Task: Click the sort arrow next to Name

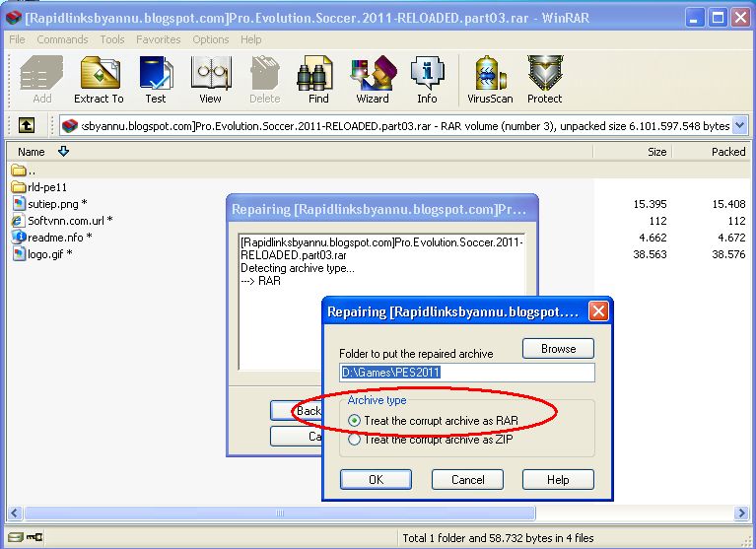Action: (63, 152)
